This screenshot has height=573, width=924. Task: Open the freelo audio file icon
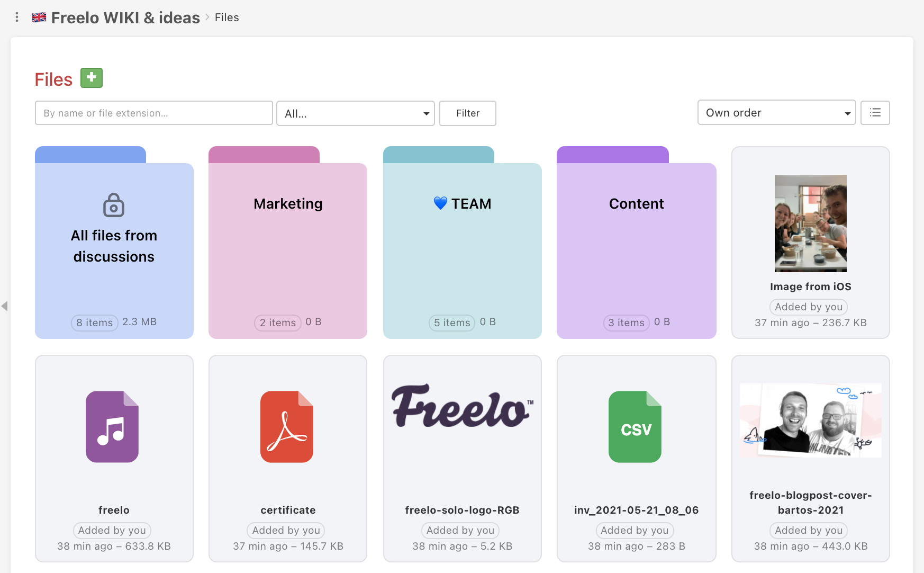pyautogui.click(x=112, y=427)
